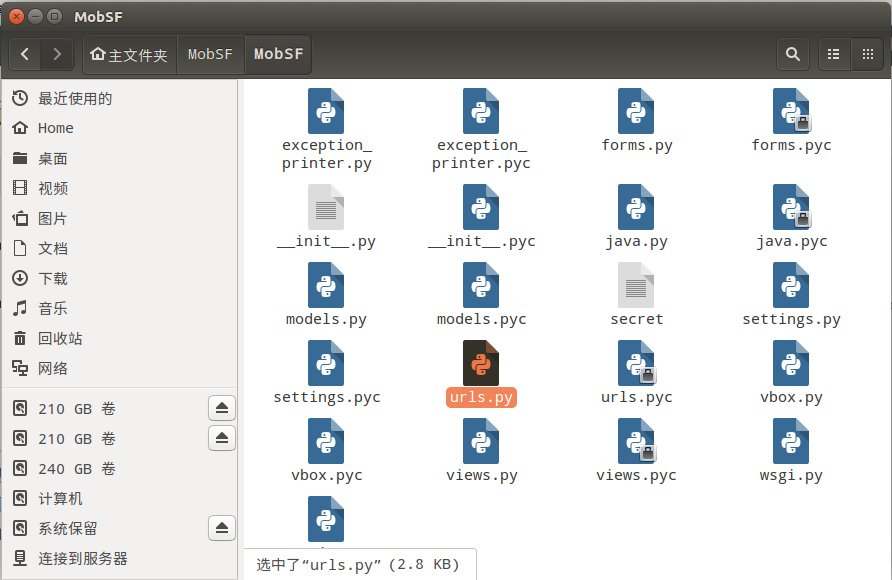Eject the first 210 GB volume
The width and height of the screenshot is (892, 580).
(x=222, y=408)
